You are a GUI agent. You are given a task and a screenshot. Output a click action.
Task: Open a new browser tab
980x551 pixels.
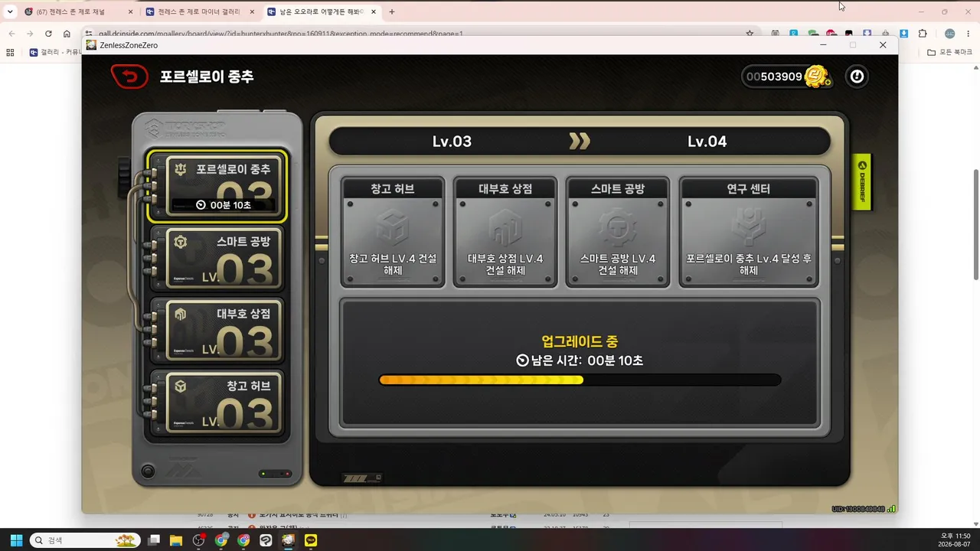pos(392,12)
